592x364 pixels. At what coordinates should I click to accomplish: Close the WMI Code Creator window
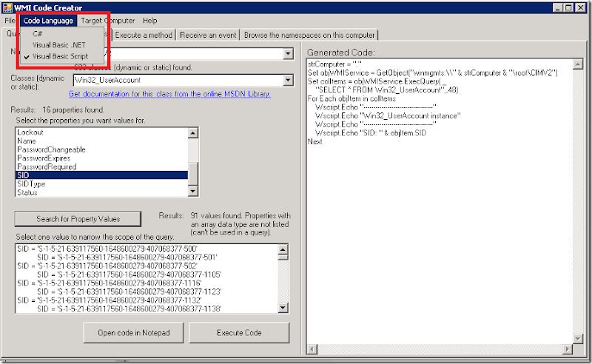tap(581, 7)
